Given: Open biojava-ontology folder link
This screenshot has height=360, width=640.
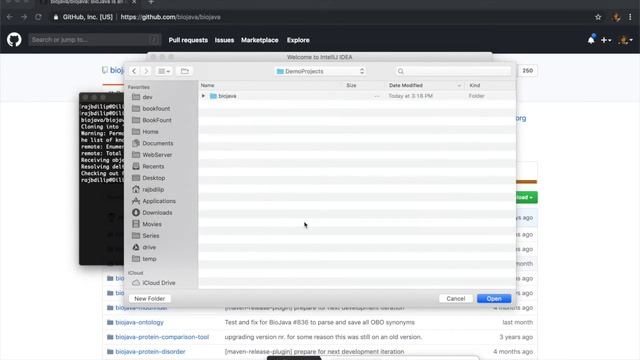Looking at the screenshot, I should [140, 322].
